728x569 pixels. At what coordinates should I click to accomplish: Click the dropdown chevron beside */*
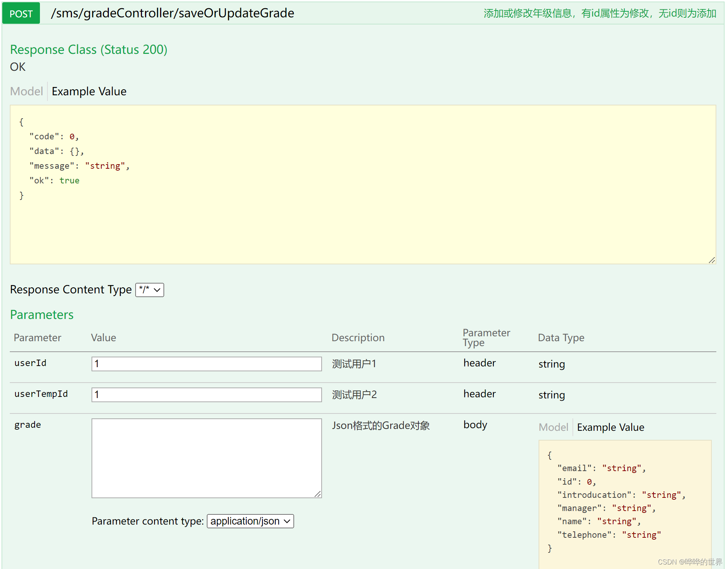(x=157, y=290)
